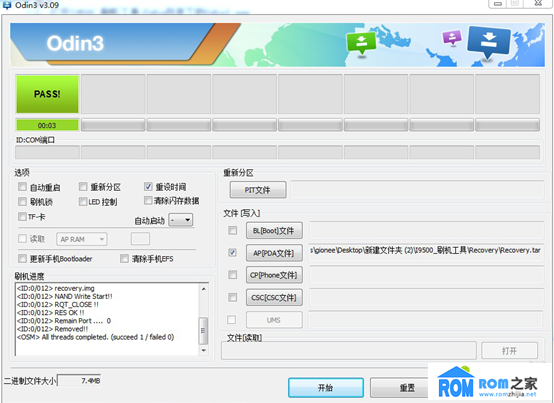Viewport: 554px width, 403px height.
Task: Uncheck the box beside AP[PDA文件]
Action: point(232,252)
